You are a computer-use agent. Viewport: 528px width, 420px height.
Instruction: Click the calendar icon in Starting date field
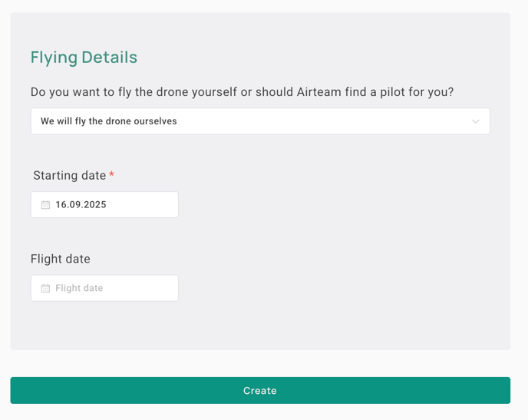45,205
